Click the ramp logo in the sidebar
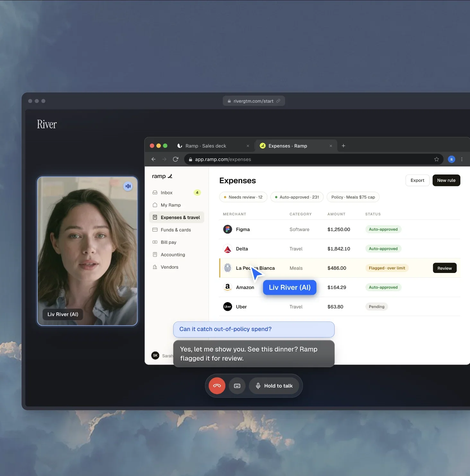The image size is (470, 476). (x=162, y=176)
